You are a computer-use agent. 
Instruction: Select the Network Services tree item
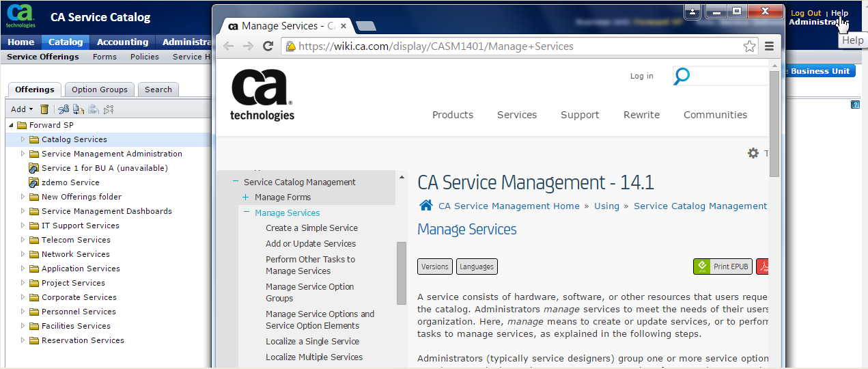point(75,254)
